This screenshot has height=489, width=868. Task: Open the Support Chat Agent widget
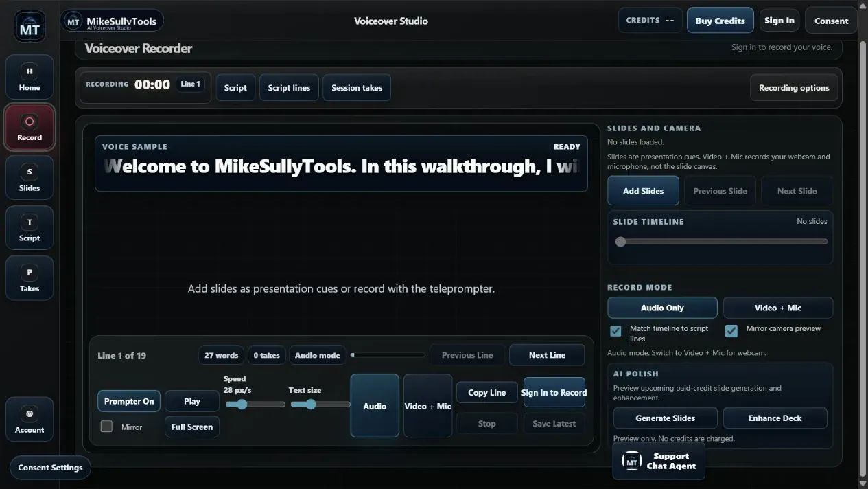[x=659, y=461]
